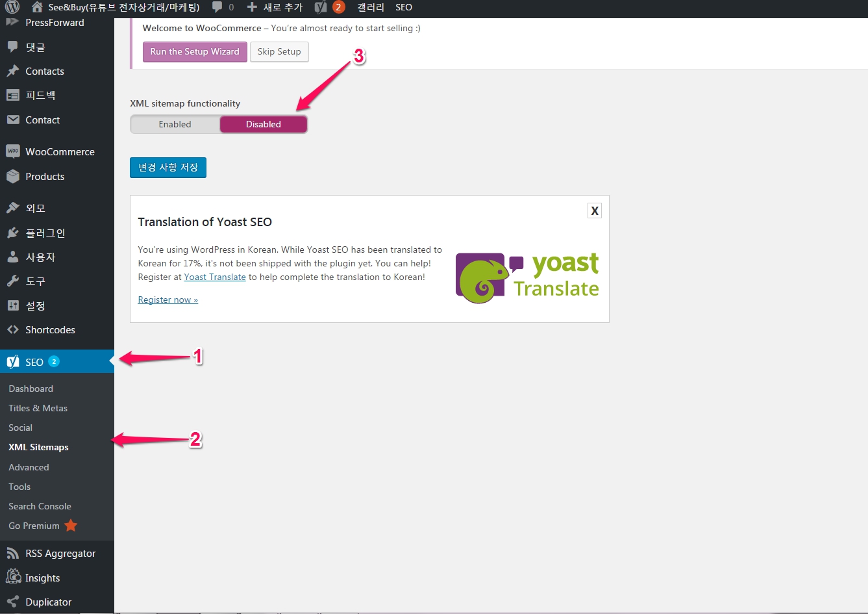868x614 pixels.
Task: Collapse the SEO sidebar menu section
Action: [x=34, y=362]
